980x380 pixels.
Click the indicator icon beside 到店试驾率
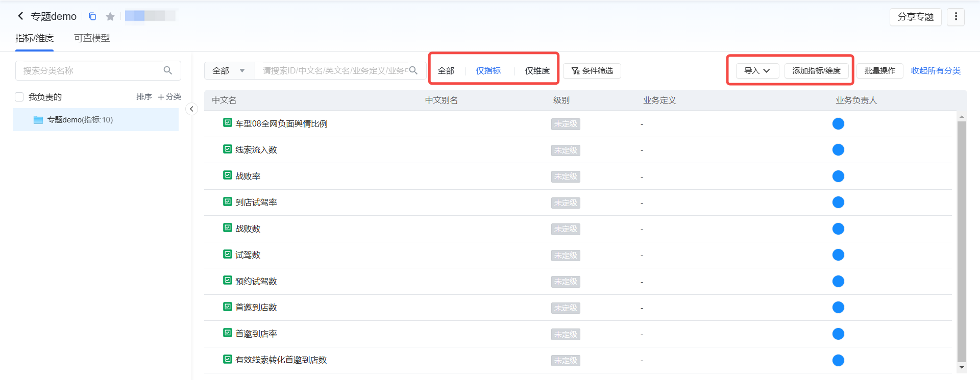click(228, 201)
